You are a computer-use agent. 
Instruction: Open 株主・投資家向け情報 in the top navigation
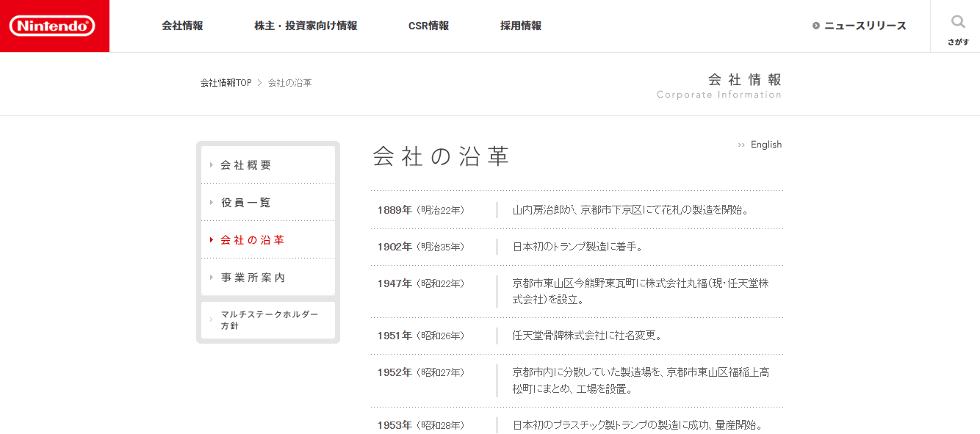click(306, 26)
